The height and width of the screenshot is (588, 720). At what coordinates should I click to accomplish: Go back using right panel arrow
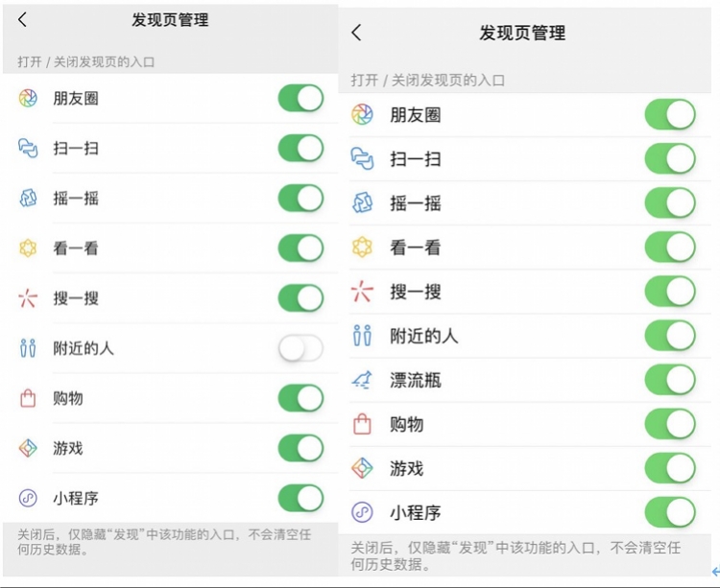point(357,33)
